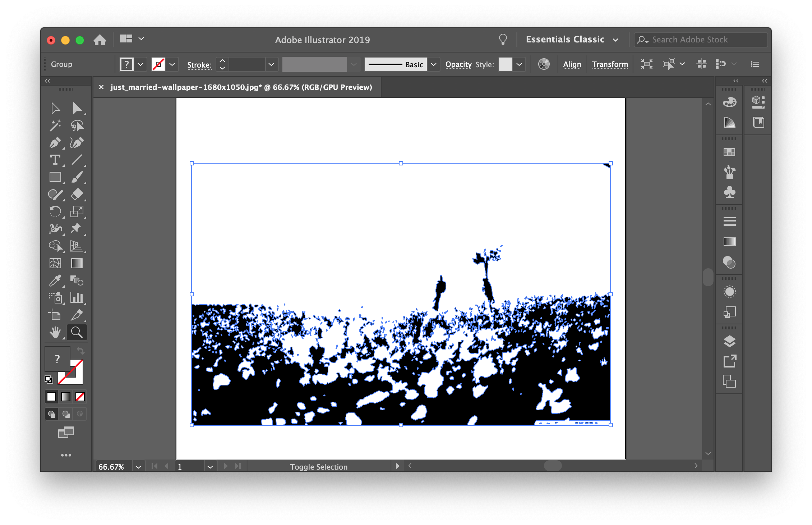
Task: Select the Type tool
Action: pyautogui.click(x=55, y=160)
